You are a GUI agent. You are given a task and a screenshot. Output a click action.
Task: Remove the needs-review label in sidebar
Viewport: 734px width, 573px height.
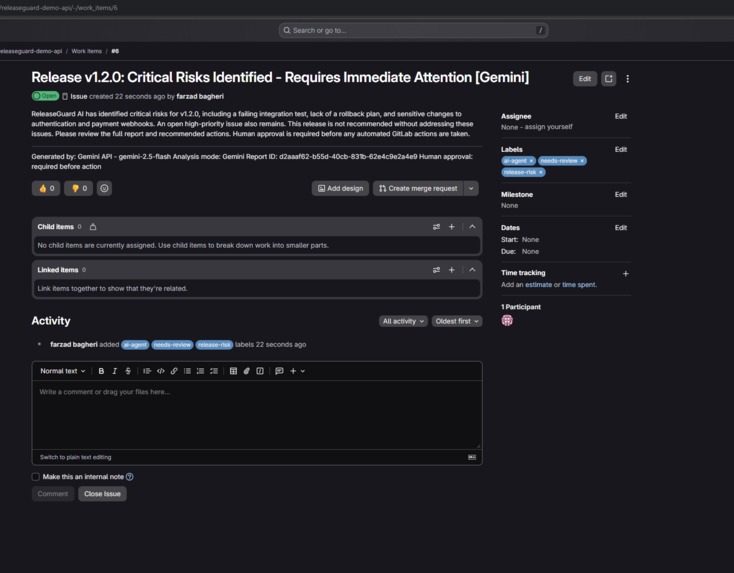coord(582,161)
